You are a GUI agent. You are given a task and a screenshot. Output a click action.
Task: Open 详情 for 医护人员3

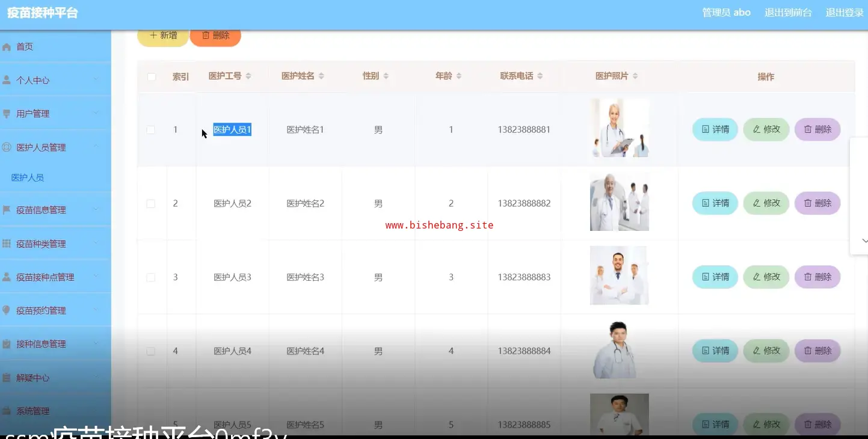[715, 277]
